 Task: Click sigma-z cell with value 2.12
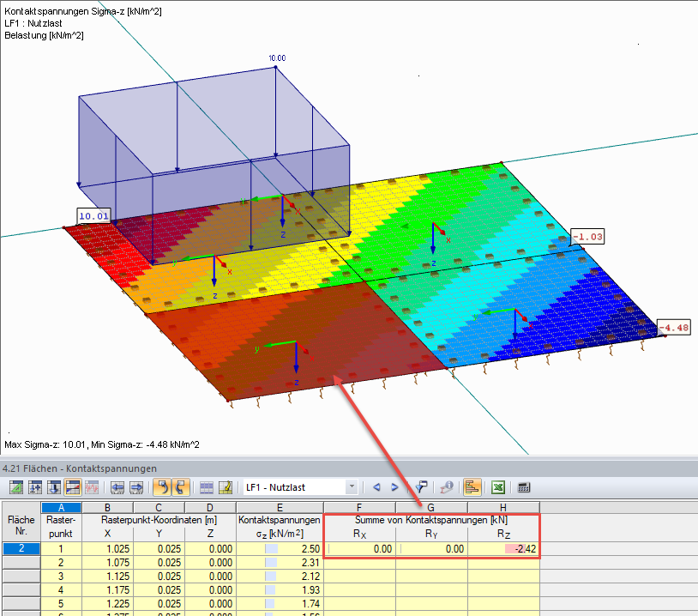(x=280, y=577)
